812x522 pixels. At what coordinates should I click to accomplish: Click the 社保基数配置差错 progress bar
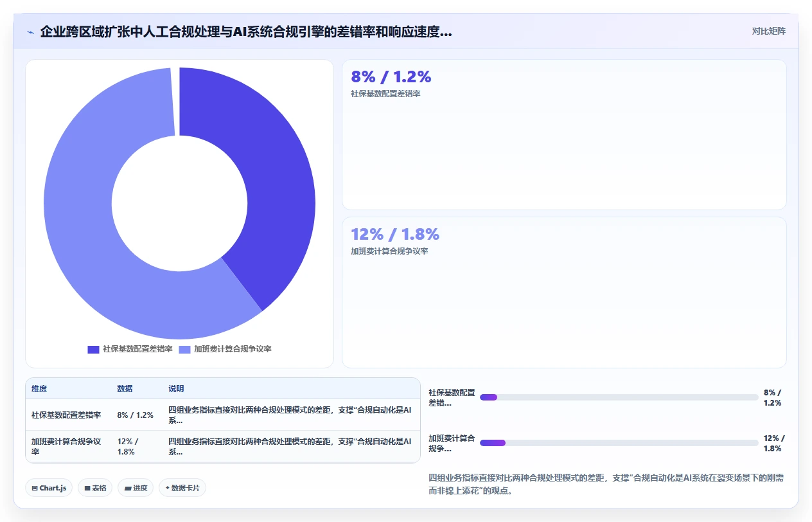click(x=619, y=397)
